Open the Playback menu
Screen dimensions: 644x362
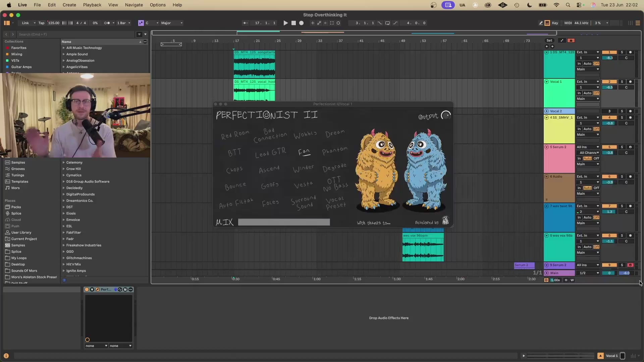point(92,5)
